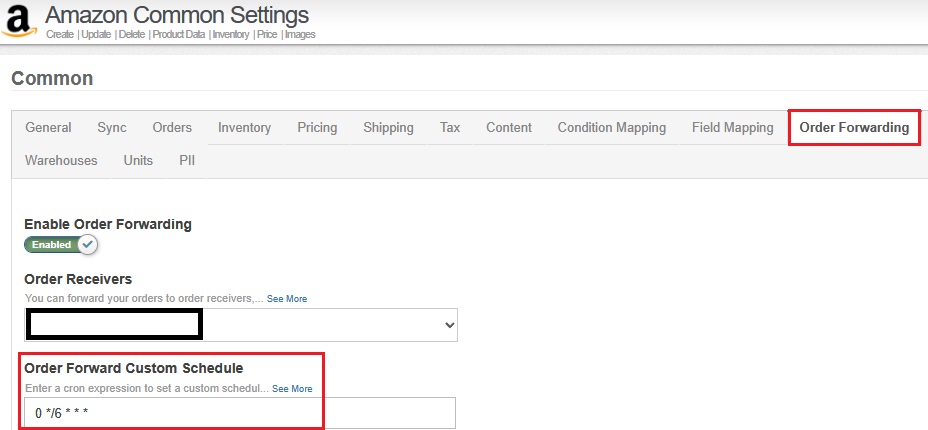The height and width of the screenshot is (430, 928).
Task: Click the Amazon logo icon
Action: pyautogui.click(x=20, y=21)
